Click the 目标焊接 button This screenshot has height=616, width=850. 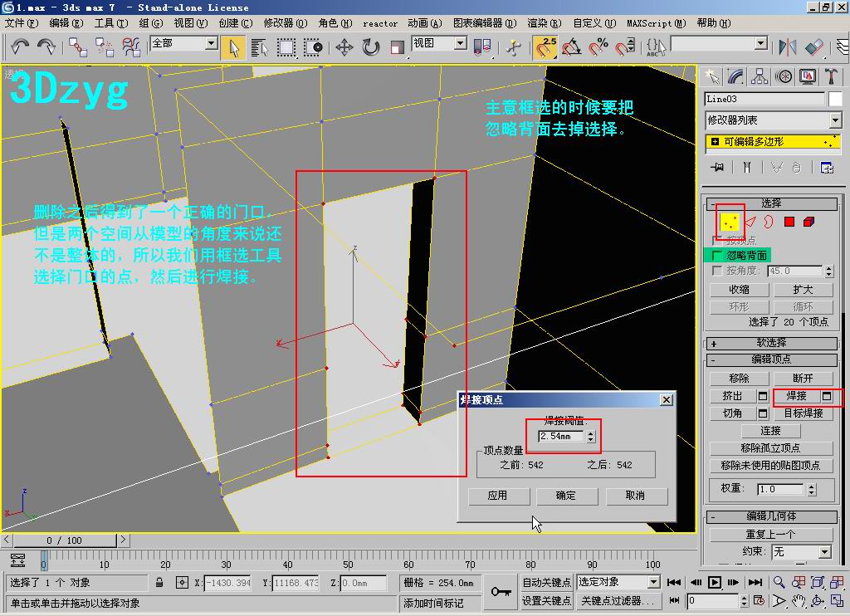[x=804, y=413]
